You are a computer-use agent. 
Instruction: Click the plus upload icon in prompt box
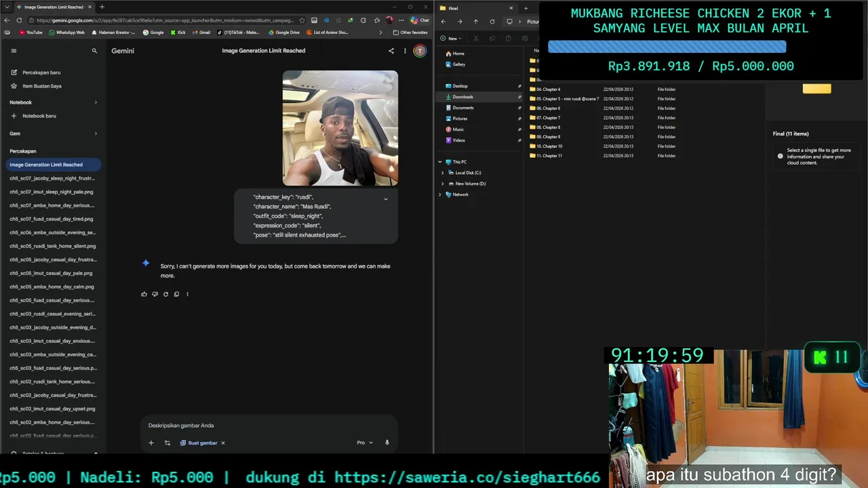(151, 443)
